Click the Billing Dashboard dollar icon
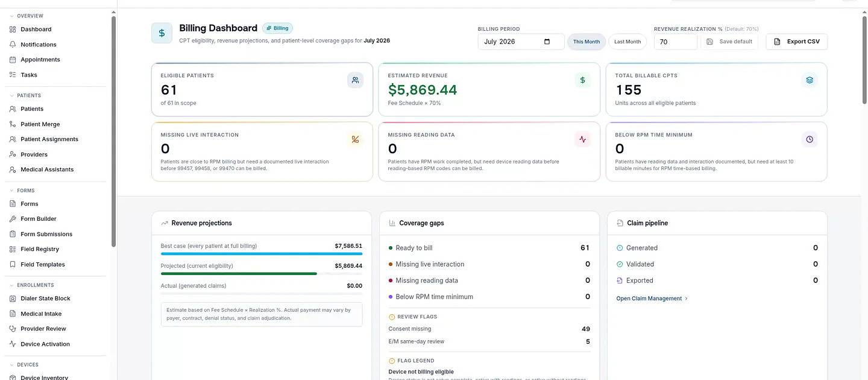The image size is (868, 380). click(162, 33)
